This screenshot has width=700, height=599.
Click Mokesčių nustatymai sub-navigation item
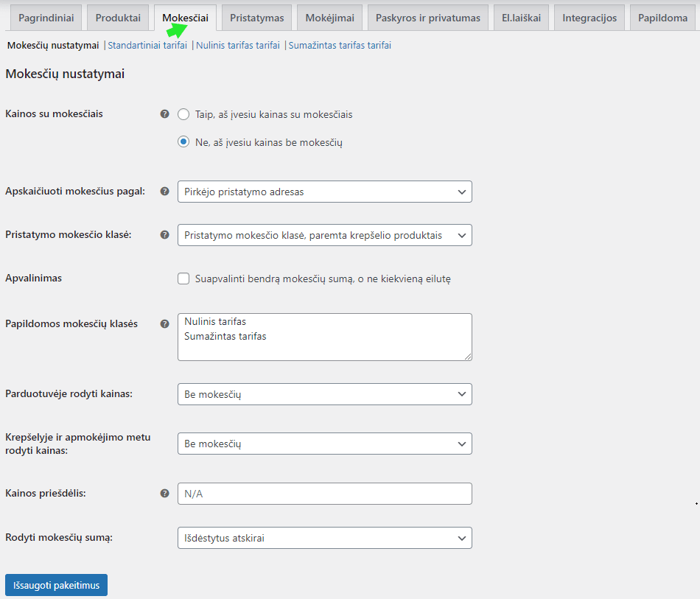pos(53,45)
